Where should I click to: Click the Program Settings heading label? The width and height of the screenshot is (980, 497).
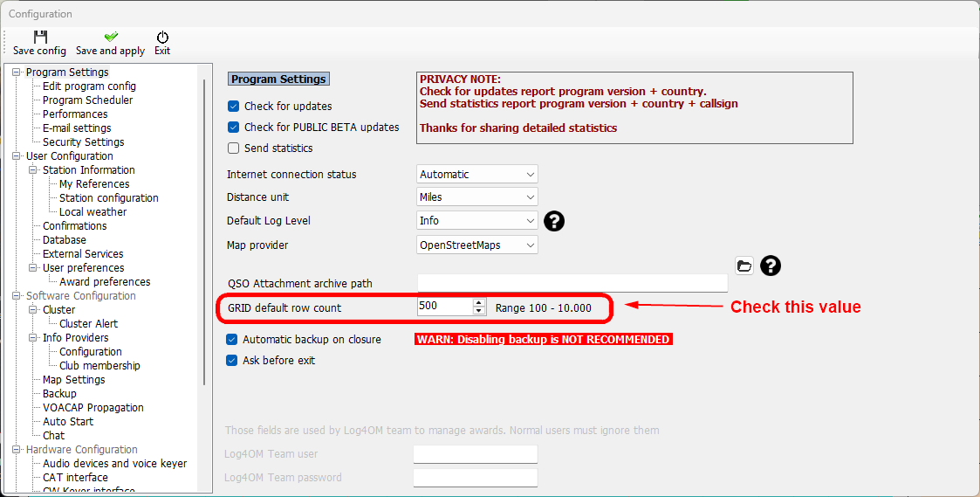[278, 79]
